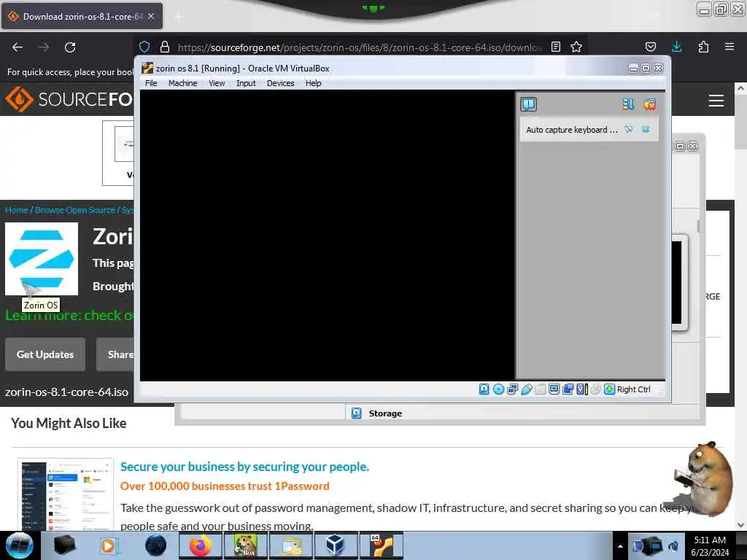Open the View menu in VirtualBox
747x560 pixels.
click(217, 83)
